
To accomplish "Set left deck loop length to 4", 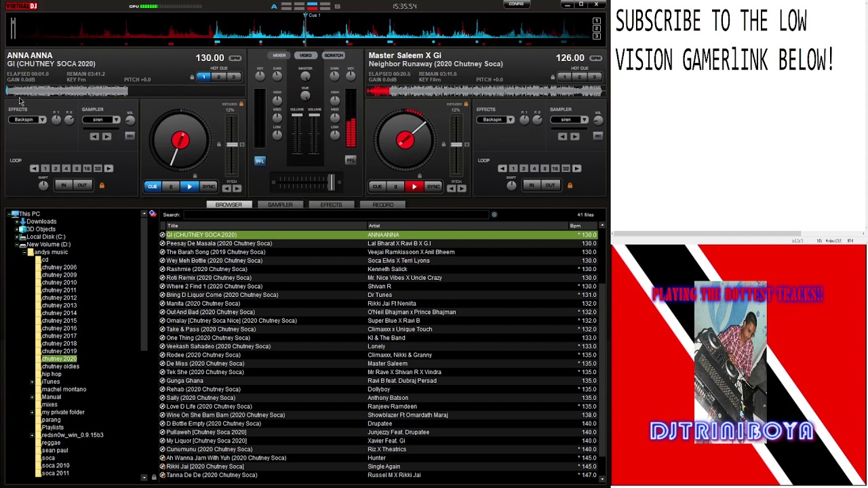I will (66, 169).
